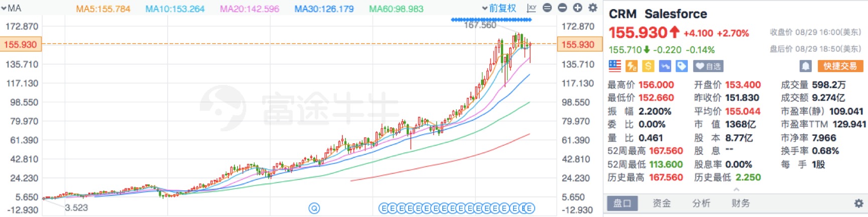
Task: Click the leftmost E earnings marker
Action: tap(384, 208)
